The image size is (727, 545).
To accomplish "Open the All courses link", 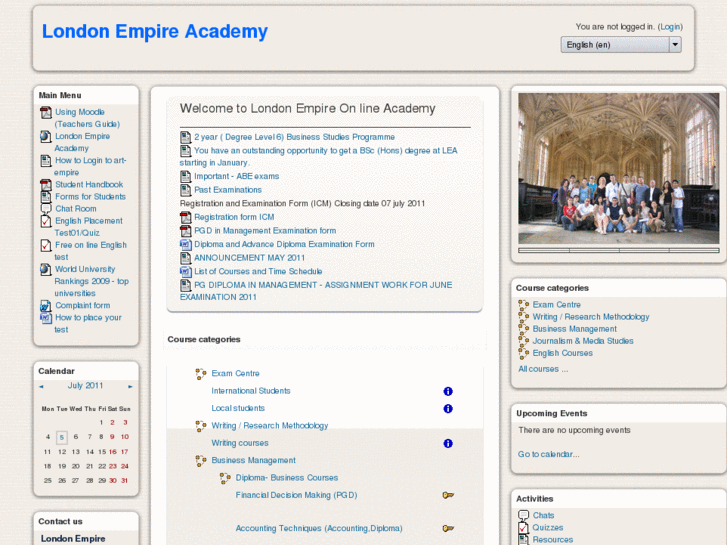I will click(x=543, y=369).
